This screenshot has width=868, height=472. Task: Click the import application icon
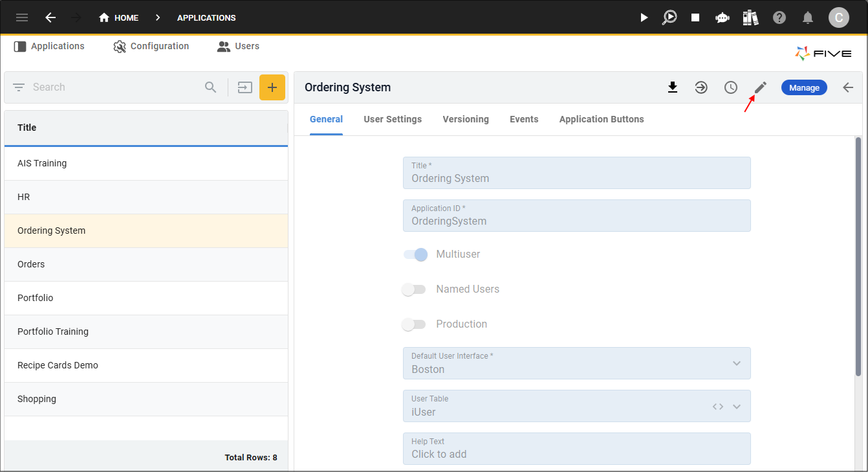tap(245, 87)
